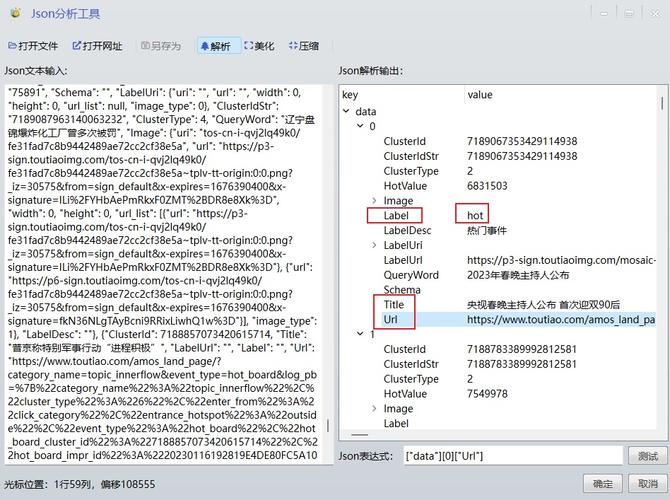This screenshot has height=500, width=670.
Task: Beautify JSON with 美化
Action: click(259, 46)
